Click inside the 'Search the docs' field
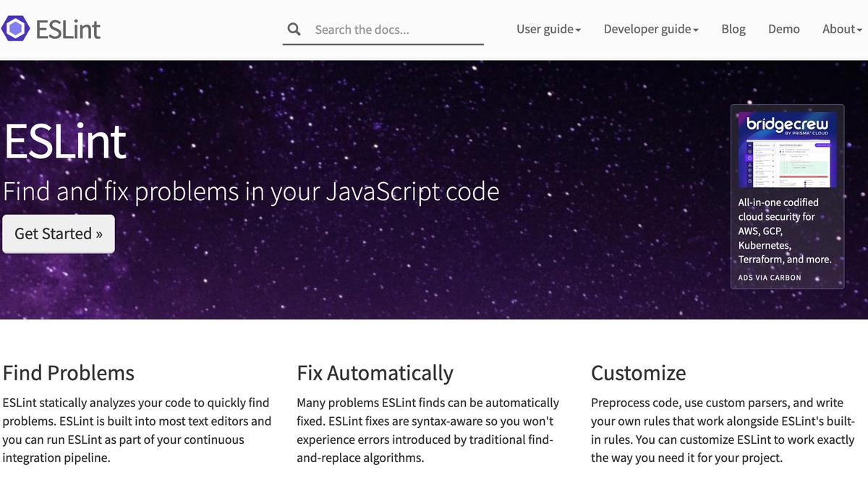This screenshot has height=488, width=868. pyautogui.click(x=382, y=30)
